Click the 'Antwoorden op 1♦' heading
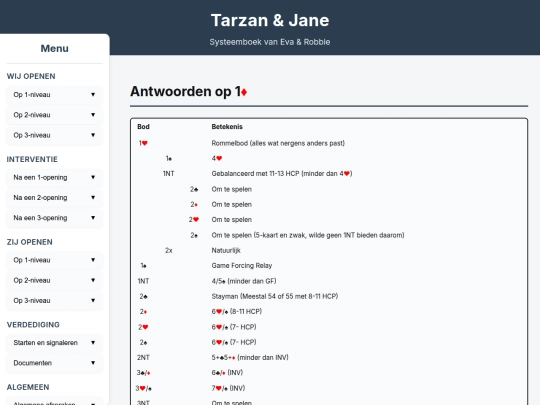540x405 pixels. [189, 92]
